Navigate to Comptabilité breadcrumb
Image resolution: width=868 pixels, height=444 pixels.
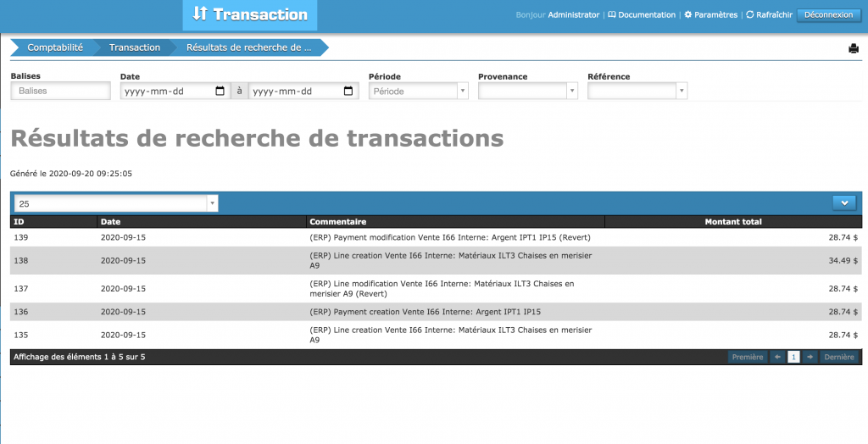point(54,47)
